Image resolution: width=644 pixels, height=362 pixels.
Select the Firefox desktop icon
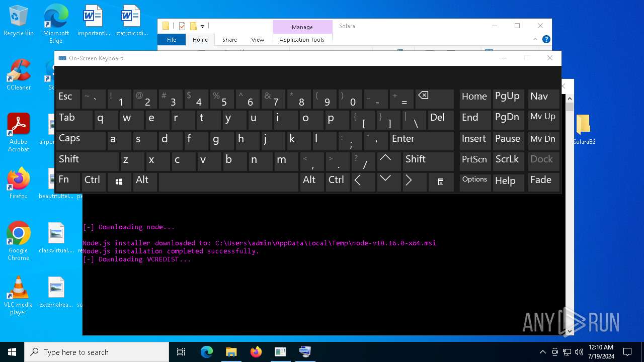[19, 184]
